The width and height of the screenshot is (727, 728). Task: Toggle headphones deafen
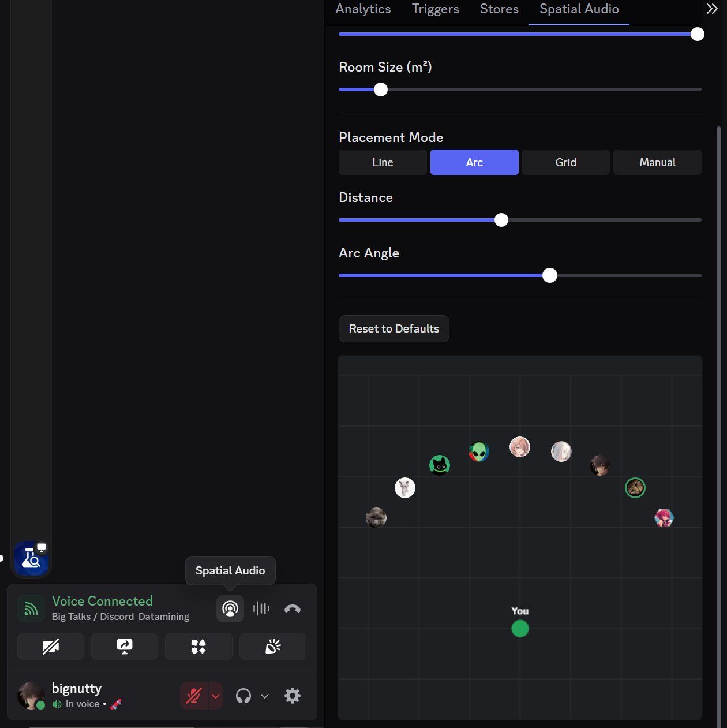243,696
